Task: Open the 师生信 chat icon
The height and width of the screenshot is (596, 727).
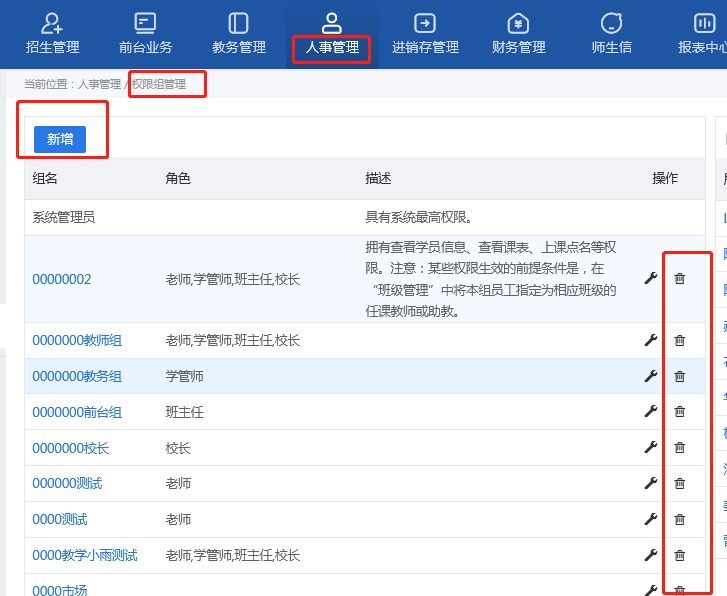Action: coord(612,23)
